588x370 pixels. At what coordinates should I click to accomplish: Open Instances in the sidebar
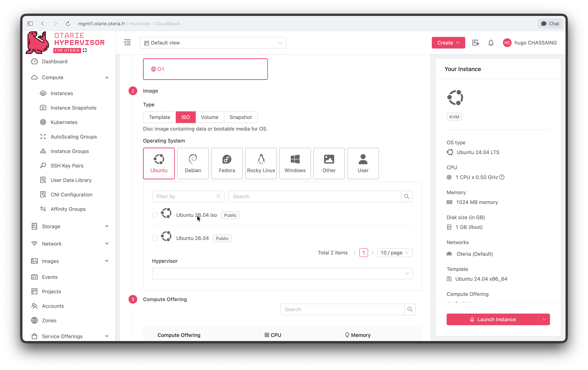(x=62, y=93)
